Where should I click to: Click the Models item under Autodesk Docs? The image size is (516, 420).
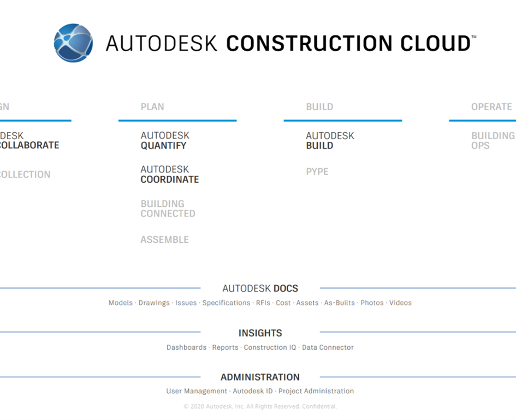pyautogui.click(x=120, y=303)
